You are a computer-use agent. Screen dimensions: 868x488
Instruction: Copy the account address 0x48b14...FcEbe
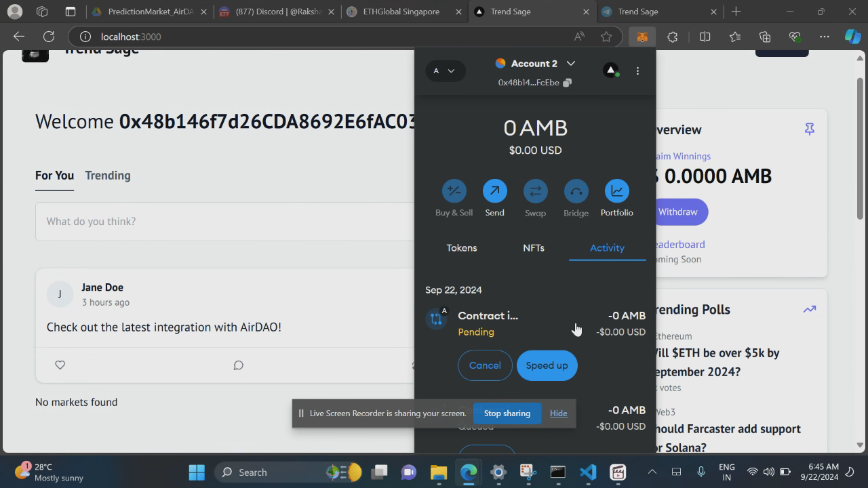point(568,83)
